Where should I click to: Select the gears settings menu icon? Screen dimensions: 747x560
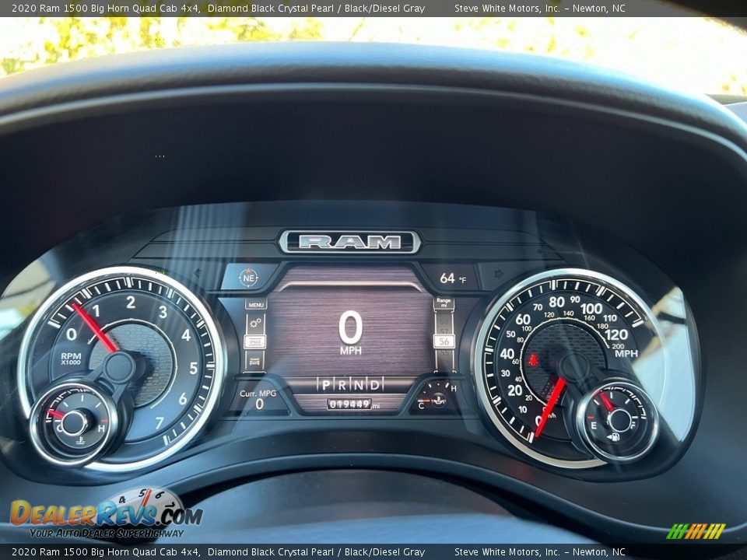coord(255,323)
